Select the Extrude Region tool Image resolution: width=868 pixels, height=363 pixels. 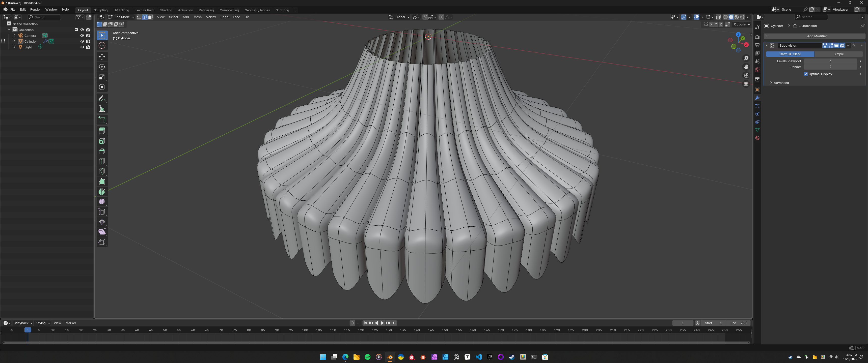102,131
